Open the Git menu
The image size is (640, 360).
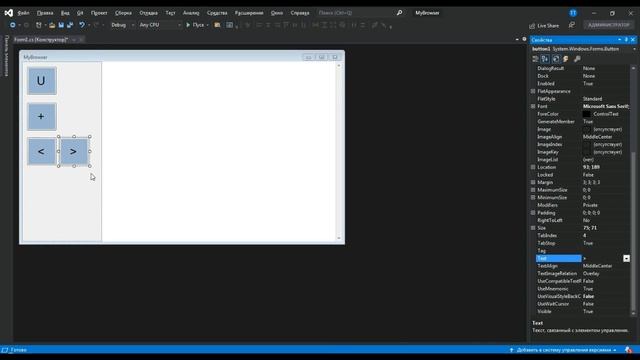coord(80,13)
